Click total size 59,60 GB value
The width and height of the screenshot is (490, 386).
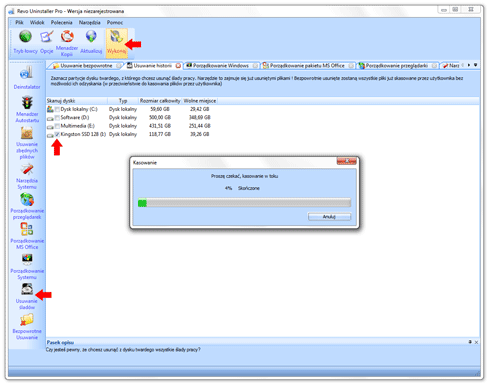(160, 109)
